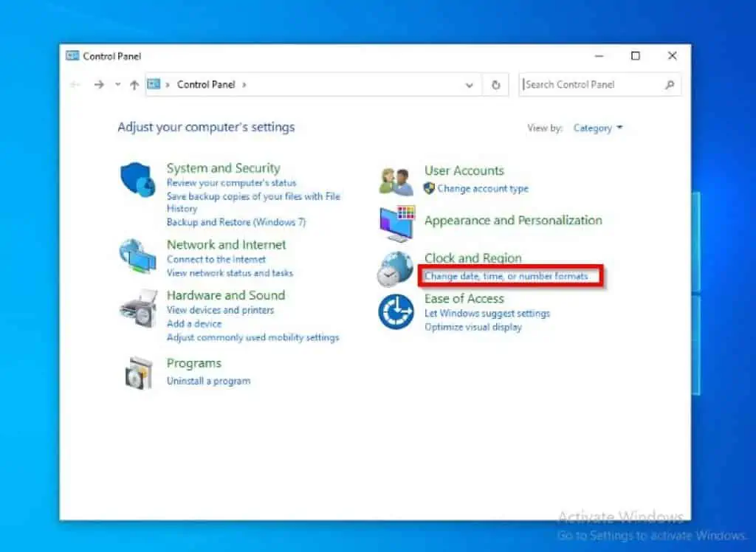
Task: Open System and Security category
Action: coord(223,168)
